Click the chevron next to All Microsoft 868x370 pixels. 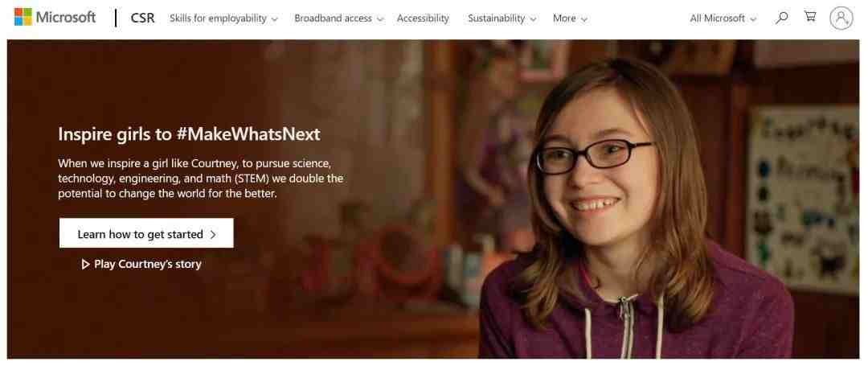coord(753,18)
